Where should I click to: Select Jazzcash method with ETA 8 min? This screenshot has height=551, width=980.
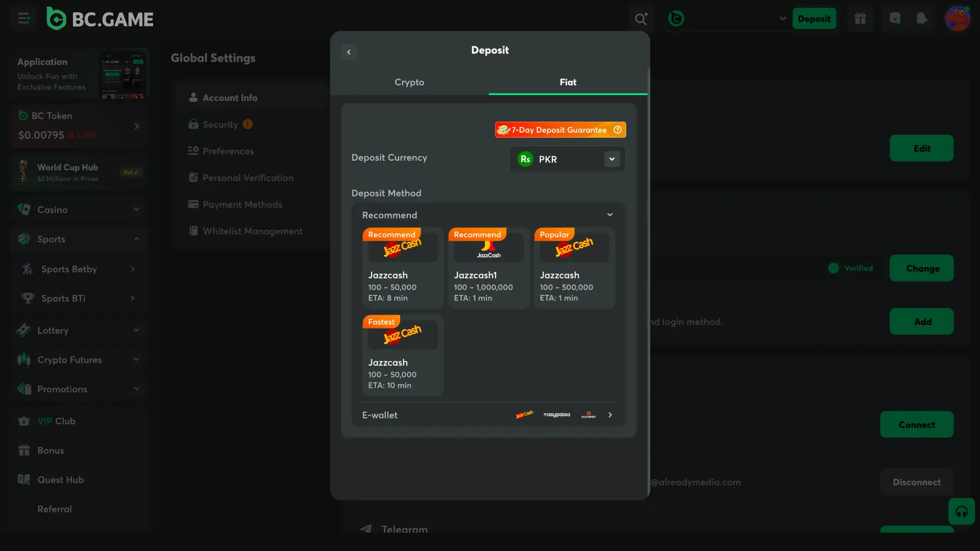(403, 268)
